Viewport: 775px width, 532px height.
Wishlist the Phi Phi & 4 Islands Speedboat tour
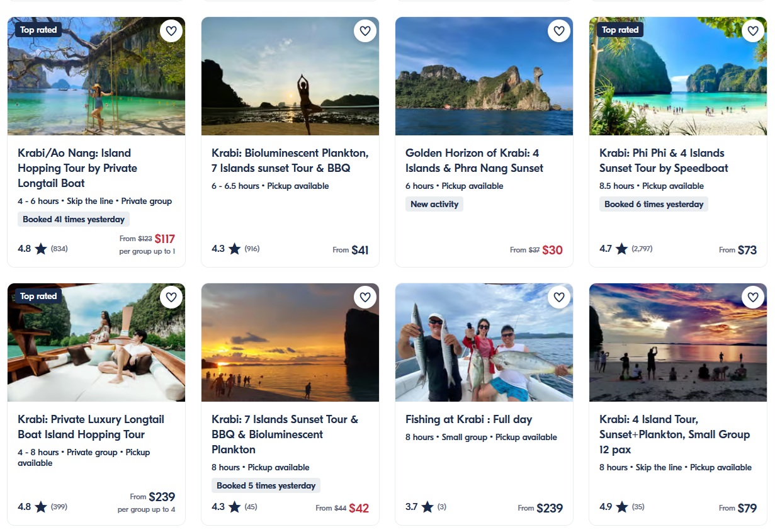click(753, 31)
